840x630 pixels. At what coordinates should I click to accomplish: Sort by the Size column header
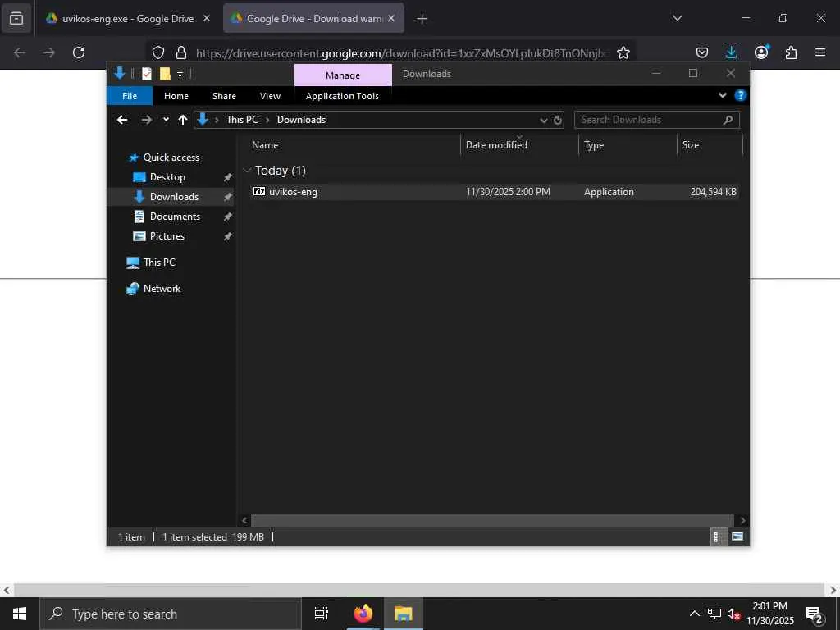[710, 145]
